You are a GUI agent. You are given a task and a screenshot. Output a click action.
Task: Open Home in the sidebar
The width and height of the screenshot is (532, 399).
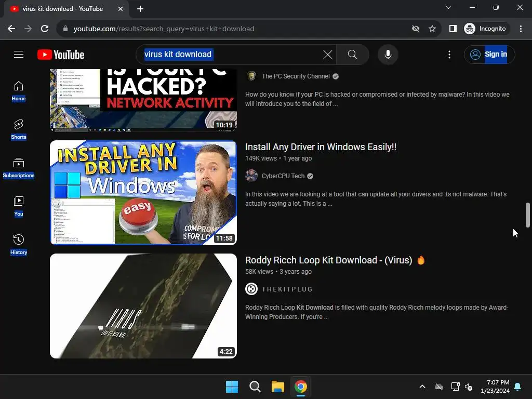[x=19, y=91]
